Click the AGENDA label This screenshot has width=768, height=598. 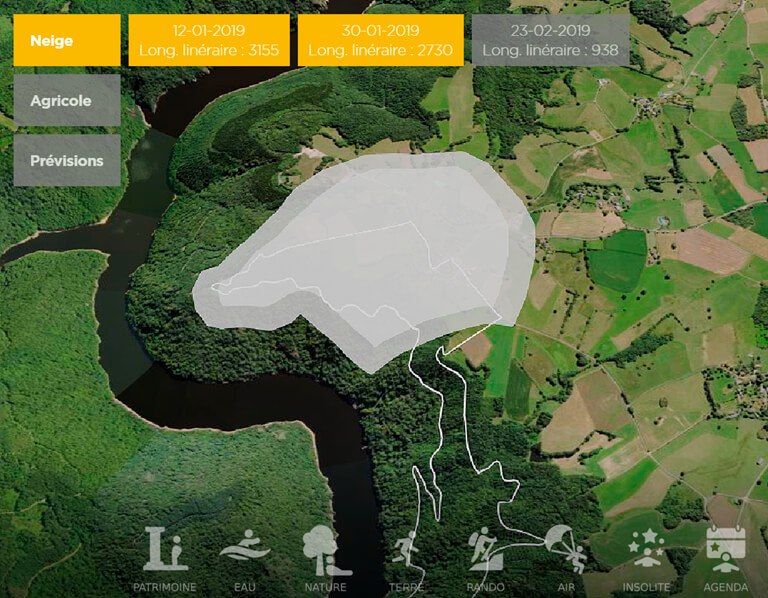pos(726,587)
